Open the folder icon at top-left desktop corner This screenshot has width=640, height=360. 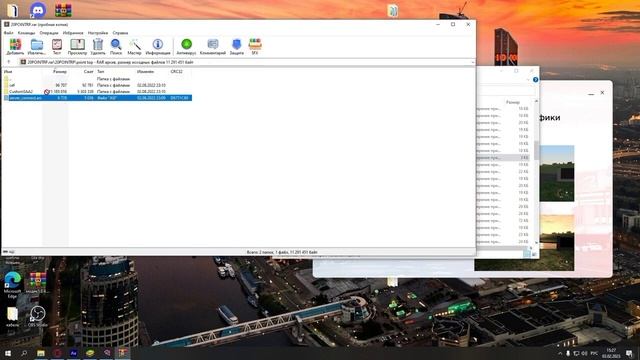[13, 10]
